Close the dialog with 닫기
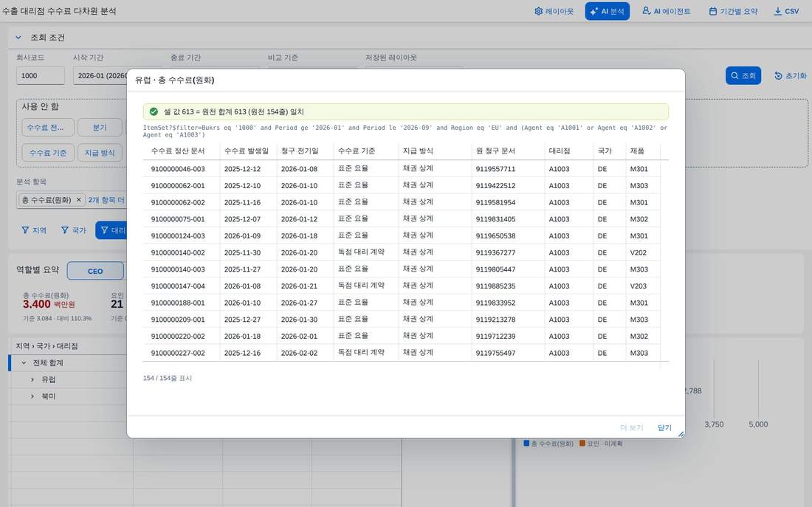The height and width of the screenshot is (507, 812). [664, 428]
